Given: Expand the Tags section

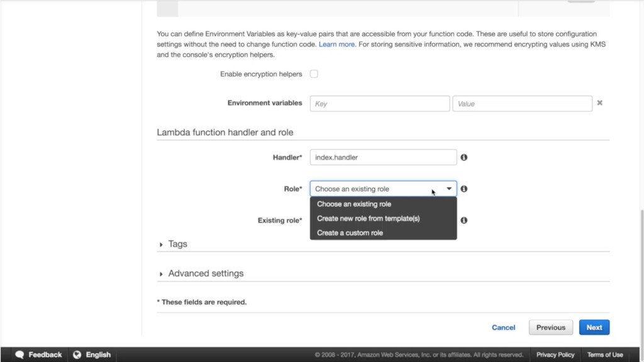Looking at the screenshot, I should point(162,244).
